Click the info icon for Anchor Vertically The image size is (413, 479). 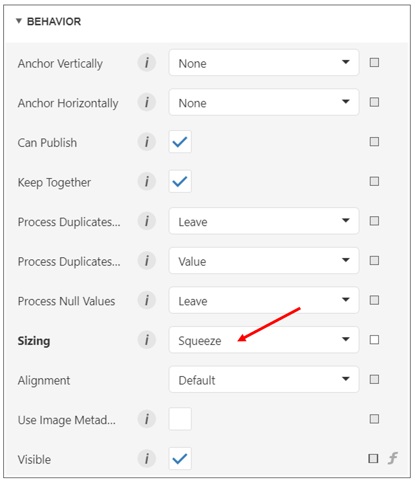coord(147,62)
